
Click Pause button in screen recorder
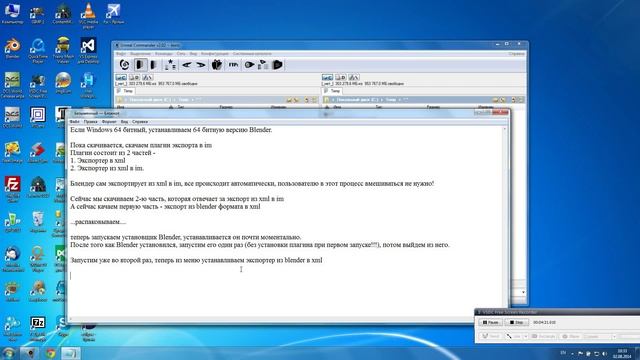491,322
